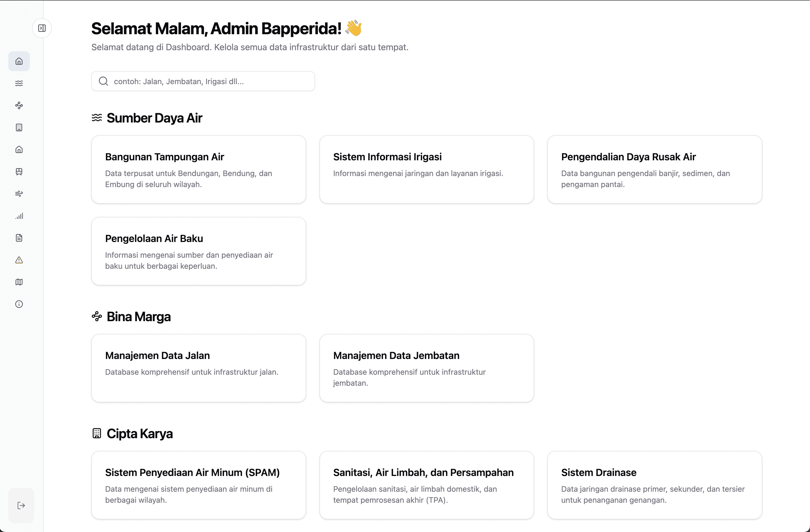Open the Sistem Penyediaan Air Minum (SPAM) card
810x532 pixels.
pyautogui.click(x=199, y=485)
